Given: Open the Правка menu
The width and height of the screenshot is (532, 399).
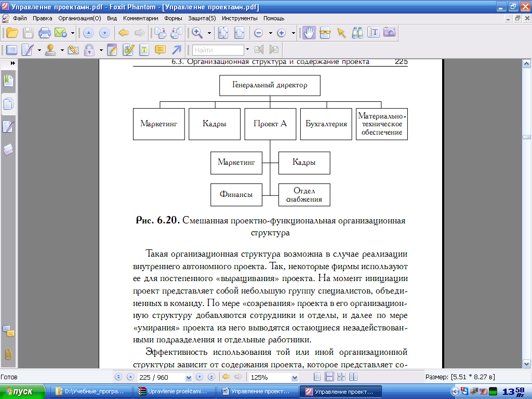Looking at the screenshot, I should coord(43,18).
